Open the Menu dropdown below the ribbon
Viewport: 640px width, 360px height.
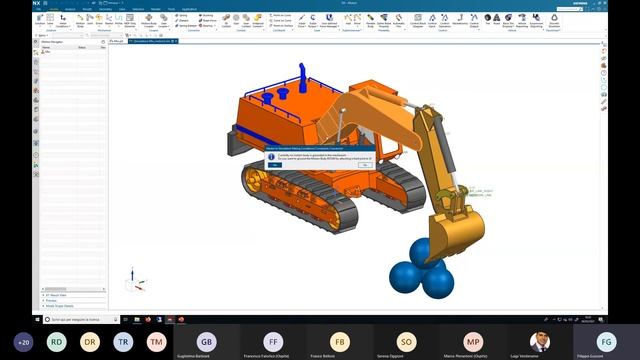point(42,36)
